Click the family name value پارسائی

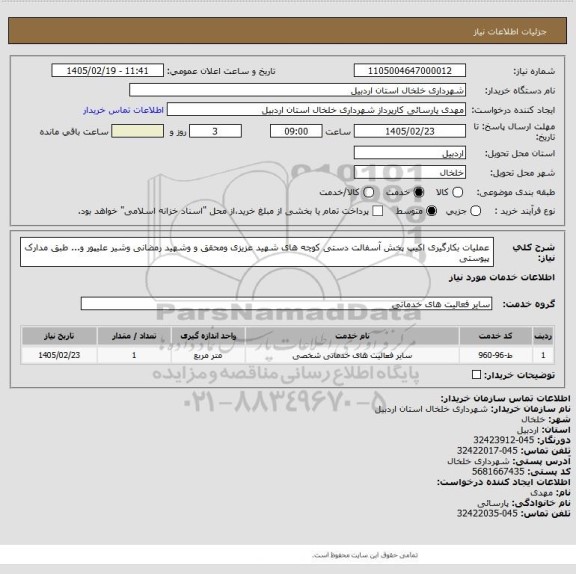pyautogui.click(x=493, y=503)
